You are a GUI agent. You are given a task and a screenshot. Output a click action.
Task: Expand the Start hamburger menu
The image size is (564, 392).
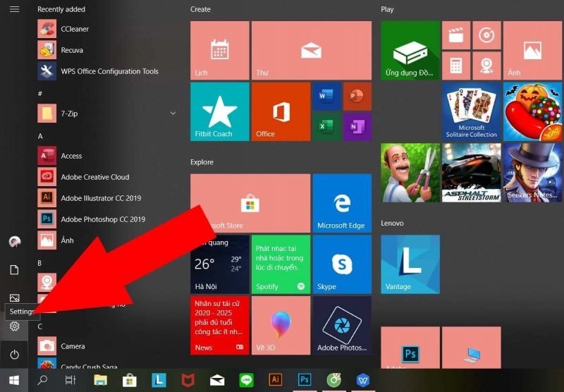tap(14, 9)
